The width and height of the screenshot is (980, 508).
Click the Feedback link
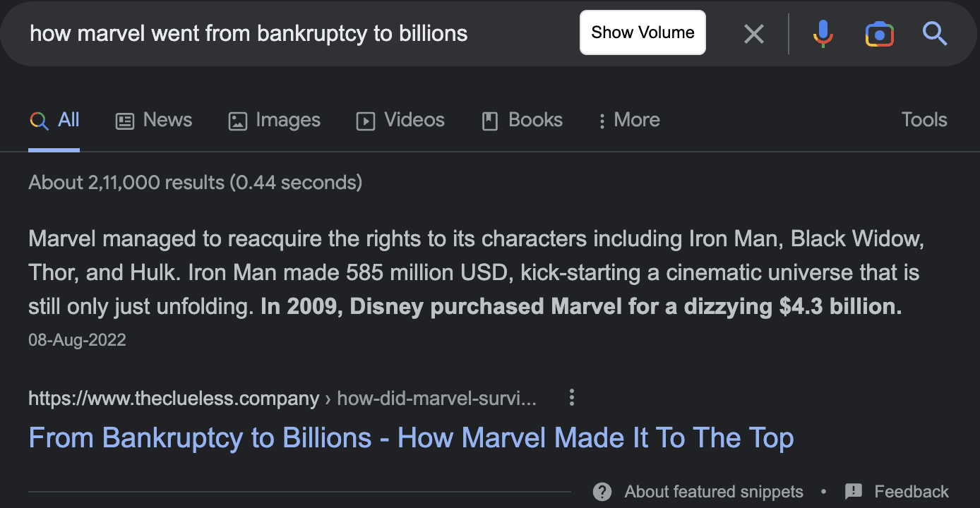[x=911, y=492]
